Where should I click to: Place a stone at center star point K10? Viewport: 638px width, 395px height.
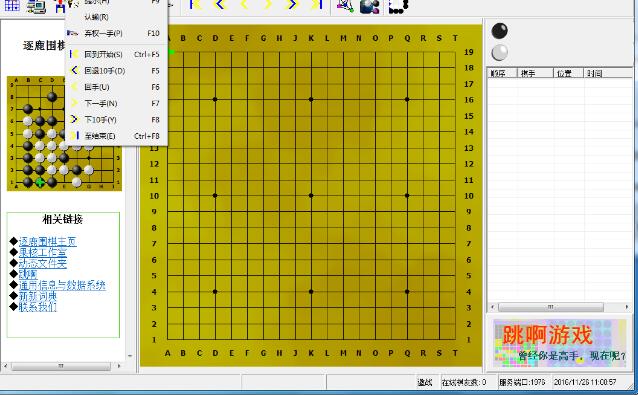coord(311,196)
